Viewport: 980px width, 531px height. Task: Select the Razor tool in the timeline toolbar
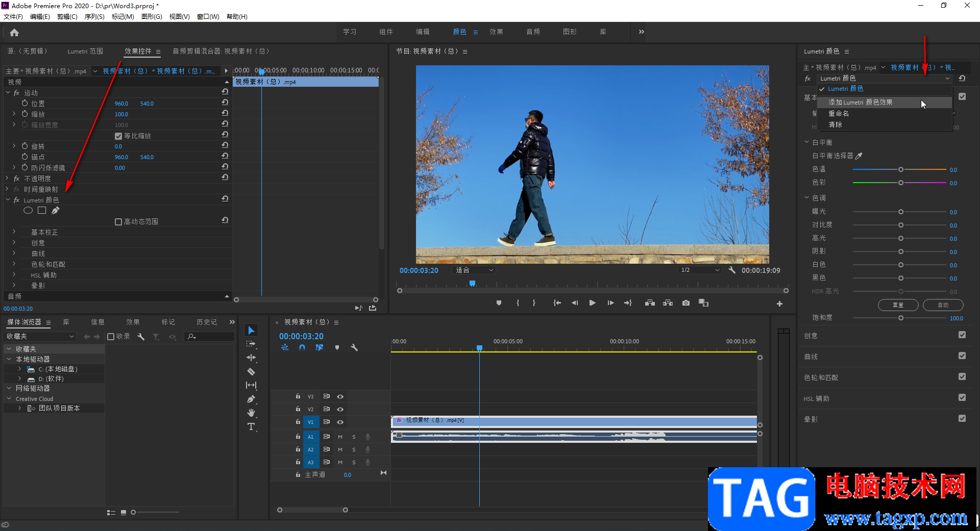coord(251,372)
